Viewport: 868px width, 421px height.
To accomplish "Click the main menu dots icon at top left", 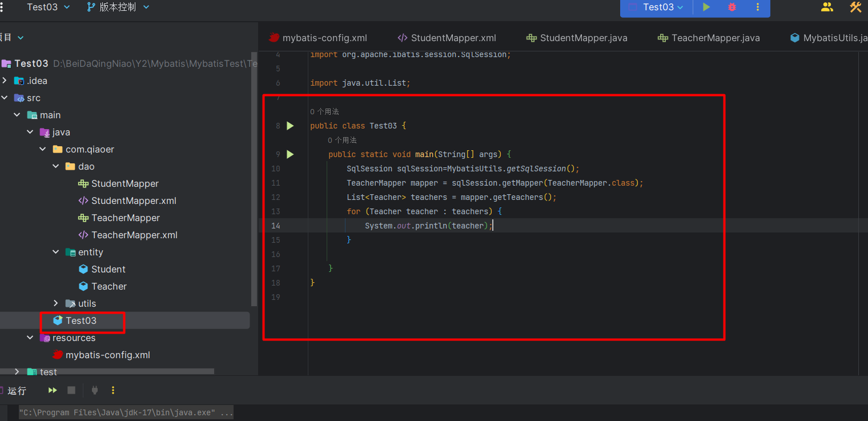I will tap(2, 7).
